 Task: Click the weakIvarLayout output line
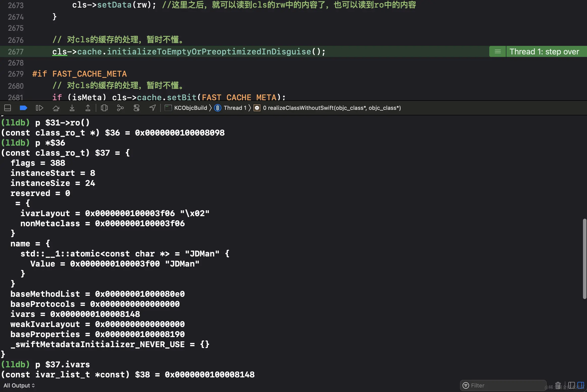pyautogui.click(x=97, y=324)
